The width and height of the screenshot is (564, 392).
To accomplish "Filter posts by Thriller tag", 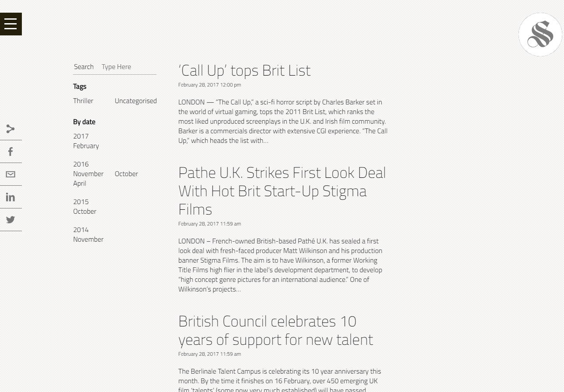I will tap(83, 101).
